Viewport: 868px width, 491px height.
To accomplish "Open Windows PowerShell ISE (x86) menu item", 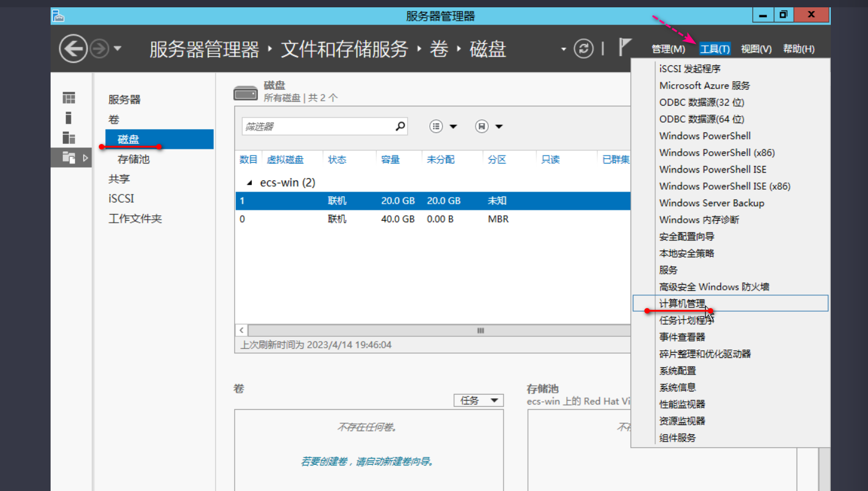I will 725,186.
